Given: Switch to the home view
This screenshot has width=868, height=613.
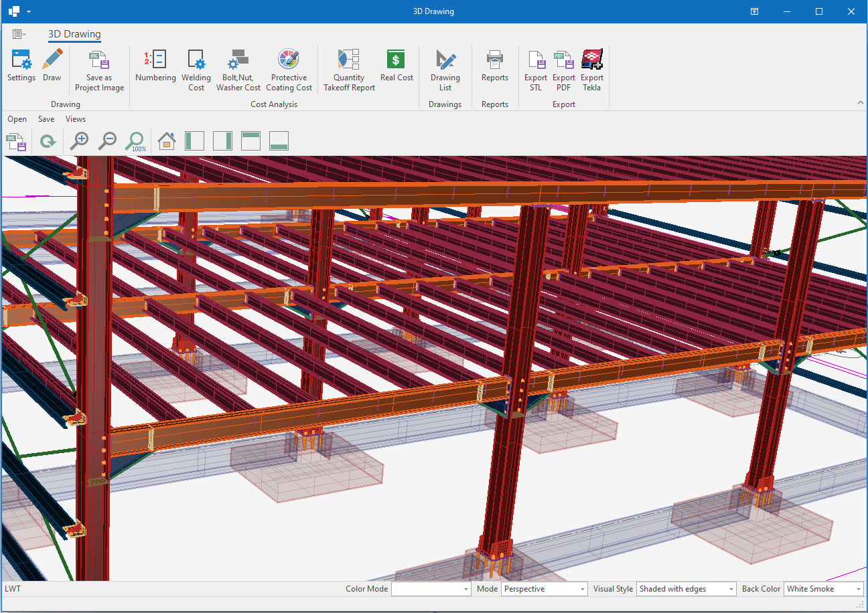Looking at the screenshot, I should point(166,141).
